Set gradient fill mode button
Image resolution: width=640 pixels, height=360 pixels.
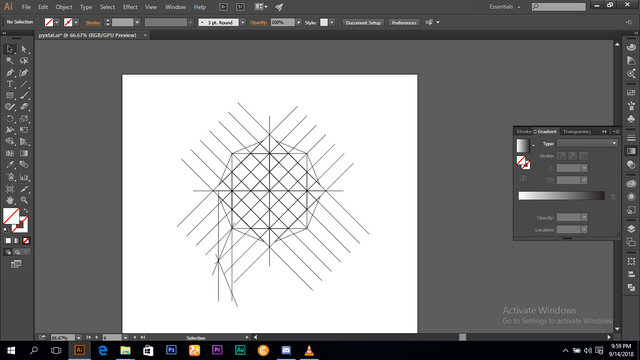click(17, 241)
